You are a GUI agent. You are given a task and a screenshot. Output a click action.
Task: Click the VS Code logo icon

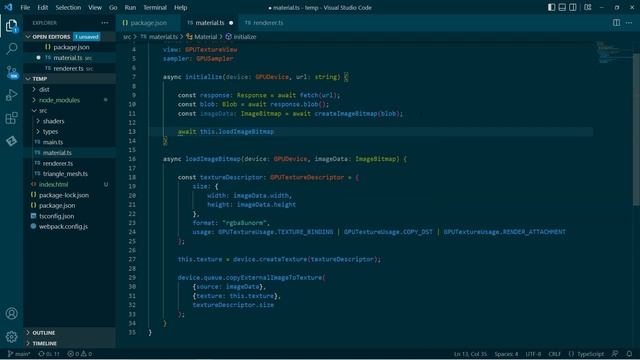coord(8,7)
